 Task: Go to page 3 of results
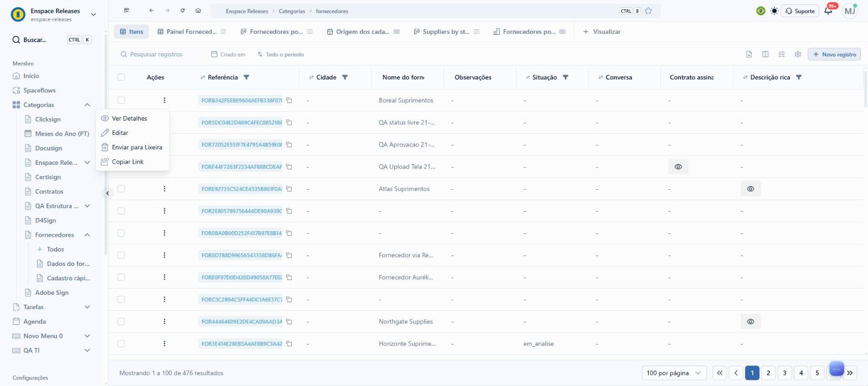(x=784, y=373)
